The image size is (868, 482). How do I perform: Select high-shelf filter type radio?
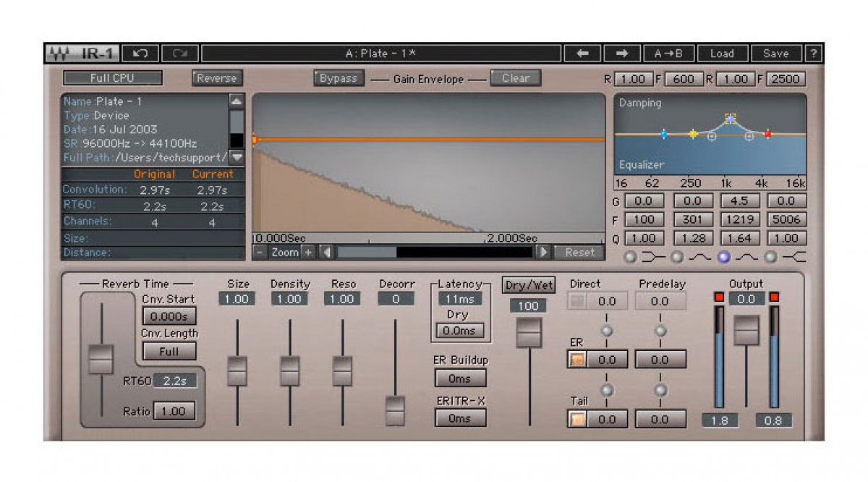pyautogui.click(x=771, y=256)
